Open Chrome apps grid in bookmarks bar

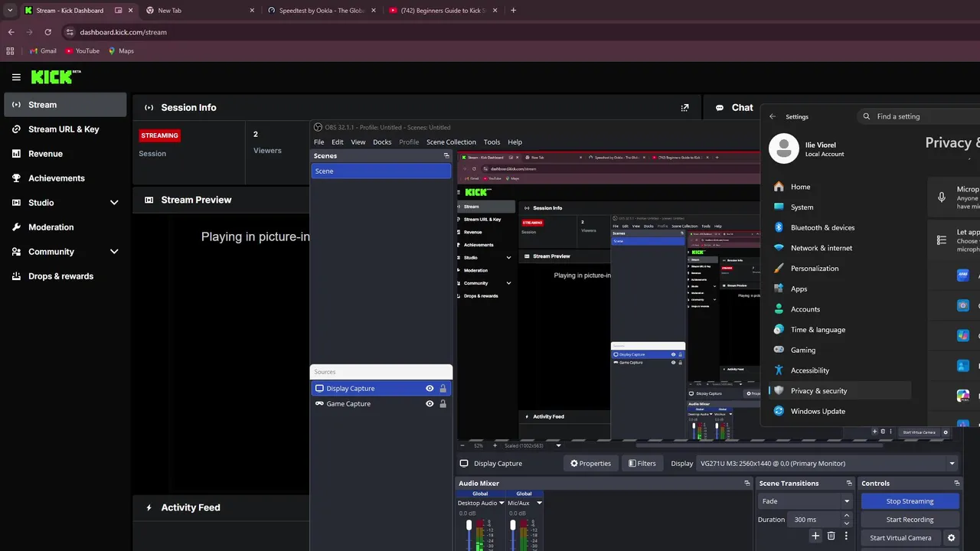pos(10,51)
